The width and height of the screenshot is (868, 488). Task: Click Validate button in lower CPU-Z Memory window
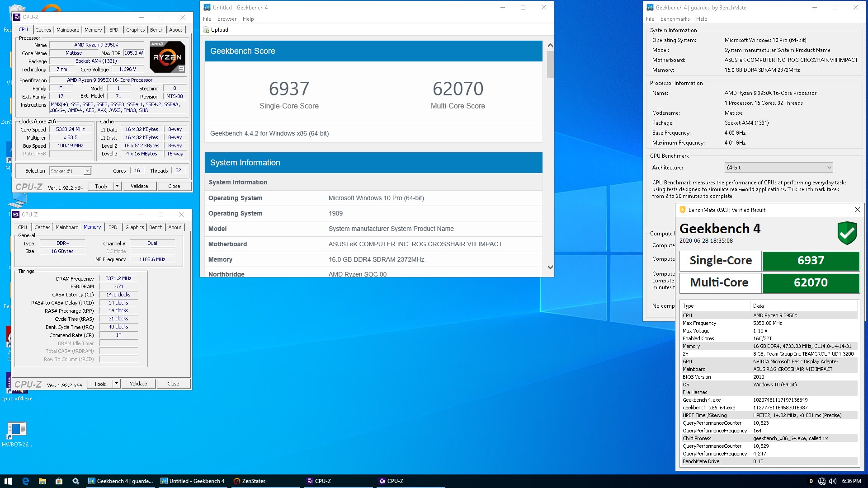coord(138,384)
